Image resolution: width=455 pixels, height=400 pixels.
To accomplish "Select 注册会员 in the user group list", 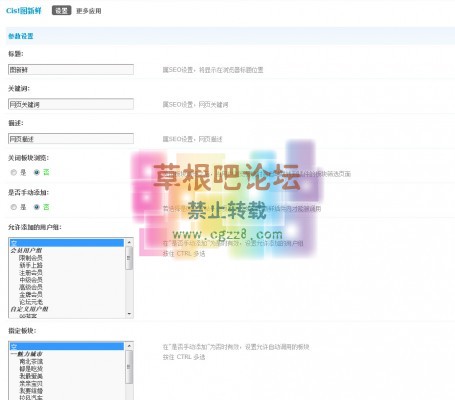I will (31, 272).
